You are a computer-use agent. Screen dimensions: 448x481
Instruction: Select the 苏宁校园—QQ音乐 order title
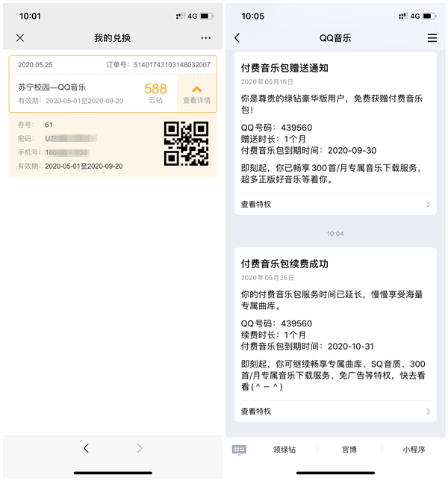[52, 87]
